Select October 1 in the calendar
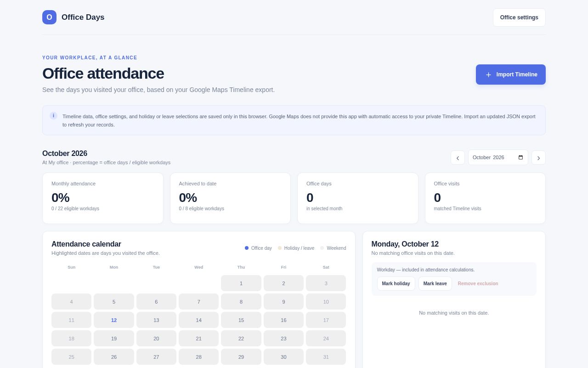 241,283
